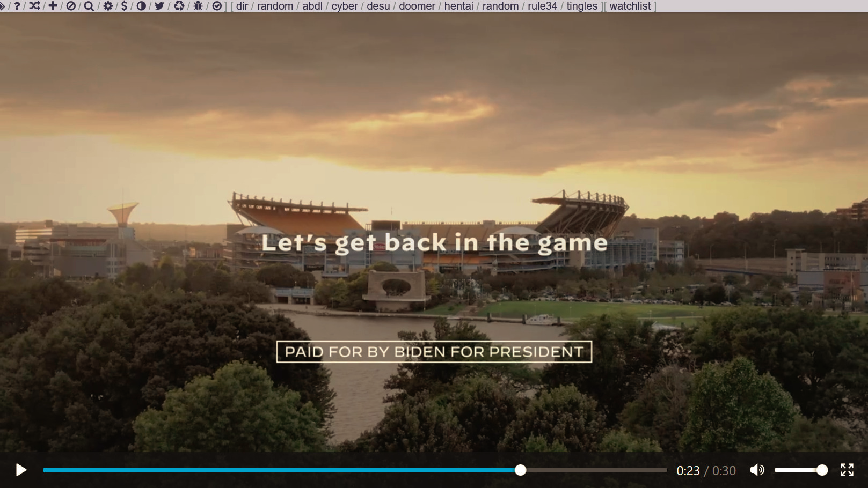Open the first random board link
The image size is (868, 488).
275,6
